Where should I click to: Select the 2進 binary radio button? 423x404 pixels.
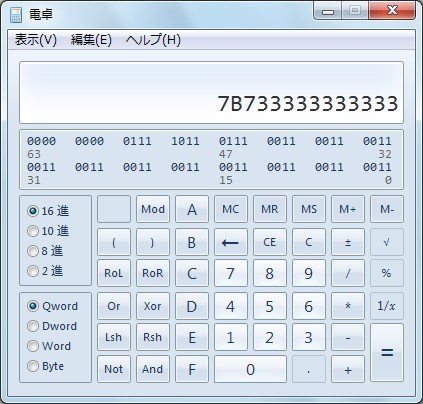tap(45, 271)
